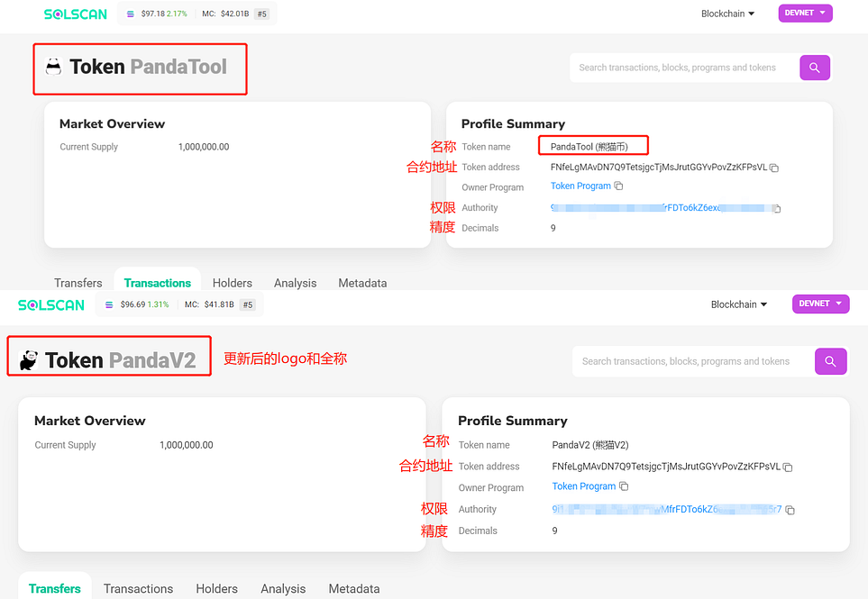This screenshot has height=599, width=868.
Task: Open Analysis tab on PandaV2 page
Action: point(283,588)
